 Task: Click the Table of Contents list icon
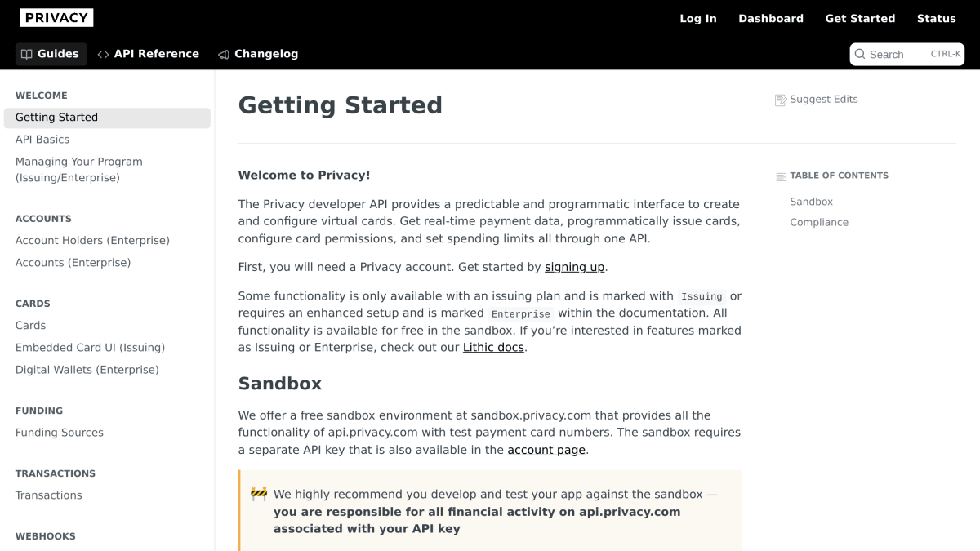click(x=781, y=176)
